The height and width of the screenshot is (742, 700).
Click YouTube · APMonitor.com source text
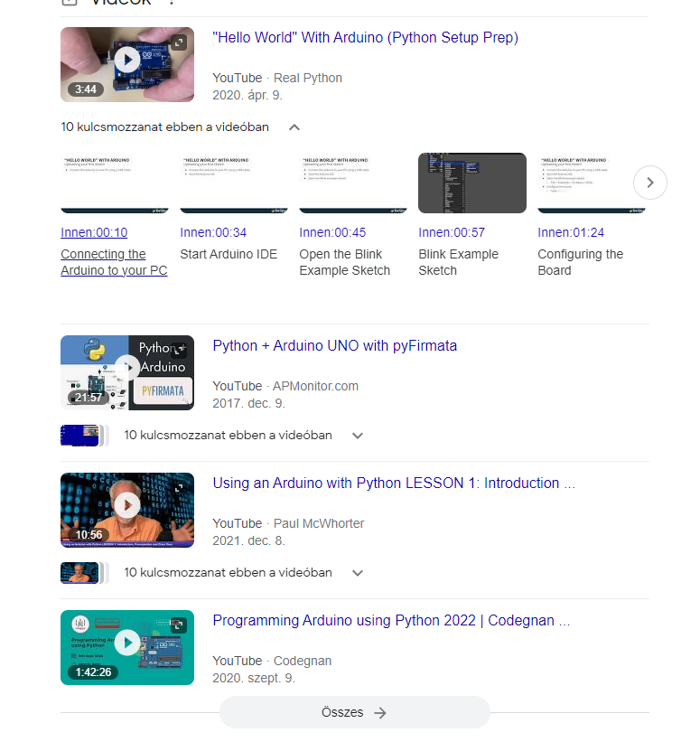pos(285,386)
